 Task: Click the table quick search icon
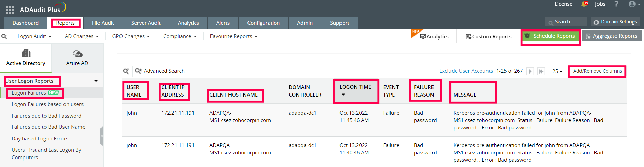[x=126, y=71]
